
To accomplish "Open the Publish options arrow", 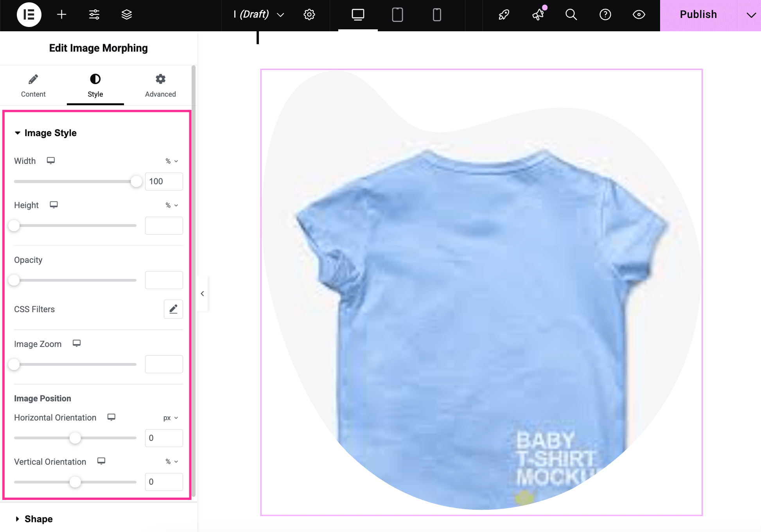I will pos(751,15).
